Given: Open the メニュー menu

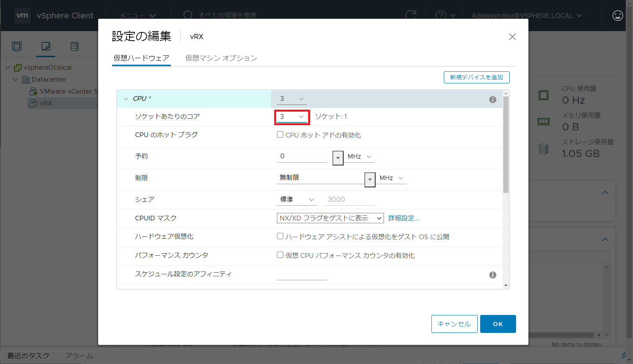Looking at the screenshot, I should point(138,16).
